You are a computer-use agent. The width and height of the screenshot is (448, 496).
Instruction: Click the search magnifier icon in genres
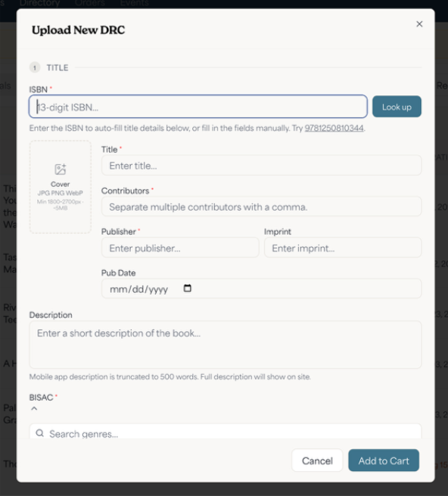[x=40, y=433]
